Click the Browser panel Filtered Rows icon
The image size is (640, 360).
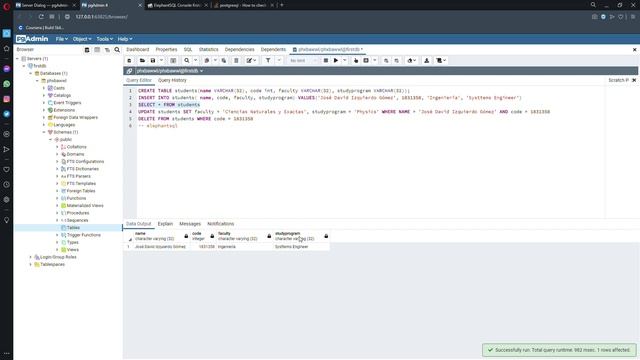click(107, 50)
